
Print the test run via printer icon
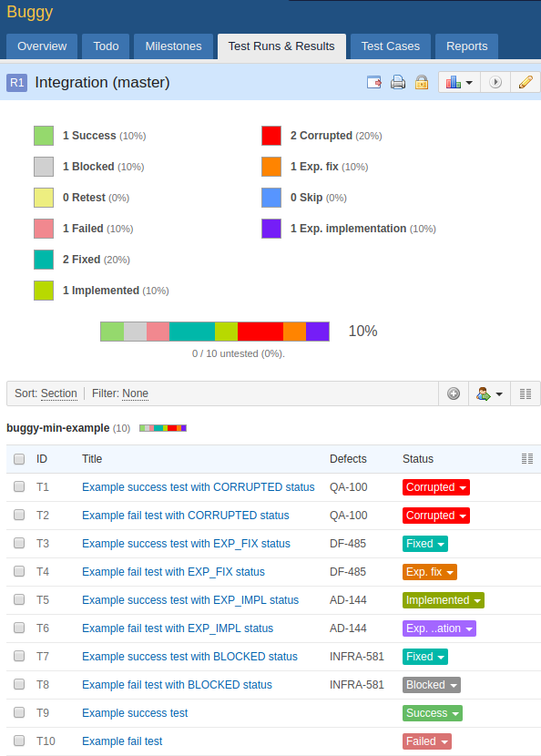point(398,83)
